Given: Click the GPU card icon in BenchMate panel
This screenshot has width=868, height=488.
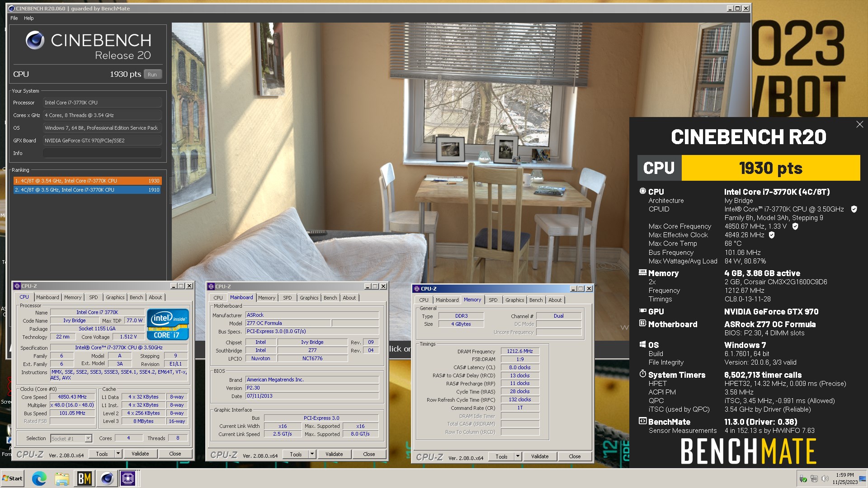Looking at the screenshot, I should click(x=642, y=311).
